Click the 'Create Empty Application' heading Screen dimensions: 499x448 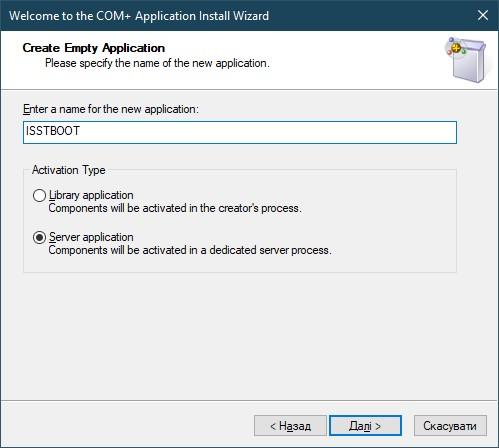(x=94, y=48)
